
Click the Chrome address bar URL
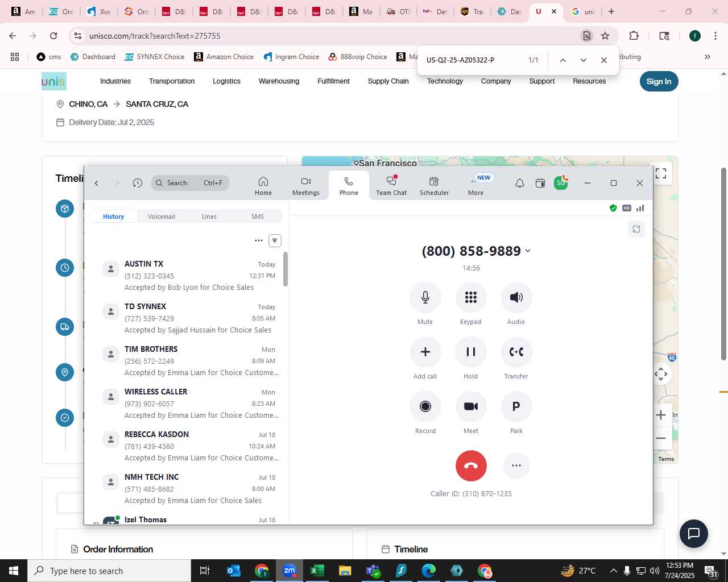[155, 36]
